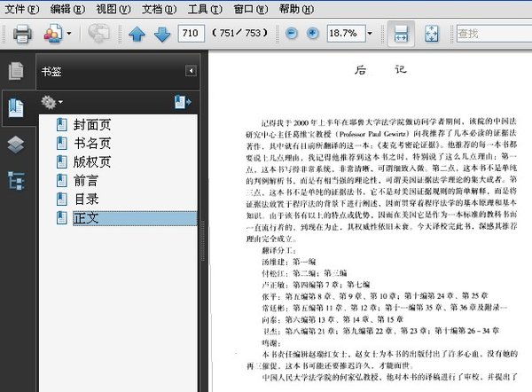Go to next page with down arrow
The image size is (532, 392).
(162, 34)
